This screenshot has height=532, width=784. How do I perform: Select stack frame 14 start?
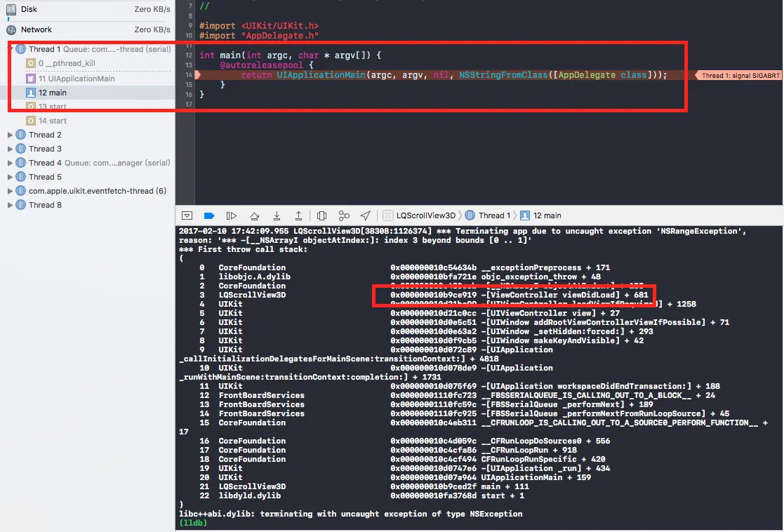[x=88, y=121]
